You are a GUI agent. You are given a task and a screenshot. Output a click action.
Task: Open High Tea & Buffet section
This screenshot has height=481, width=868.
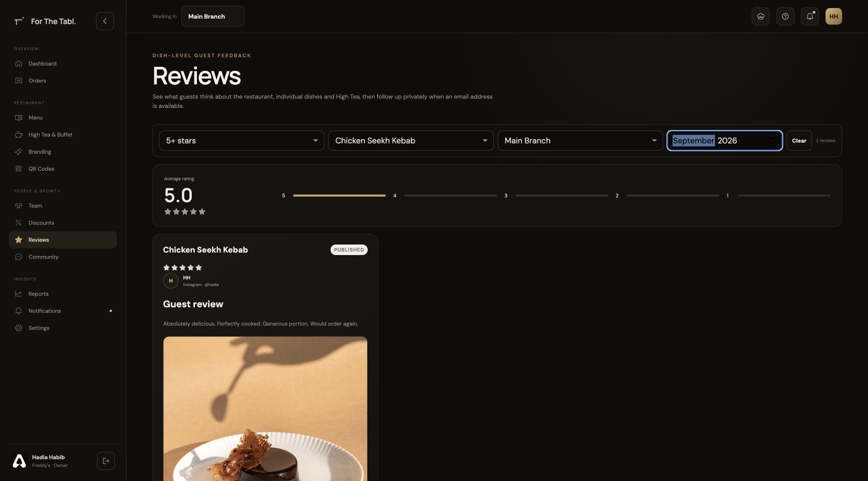point(63,135)
